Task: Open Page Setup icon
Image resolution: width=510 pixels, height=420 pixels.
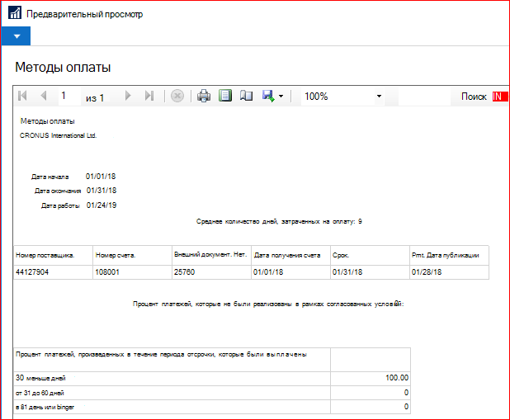Action: tap(246, 96)
